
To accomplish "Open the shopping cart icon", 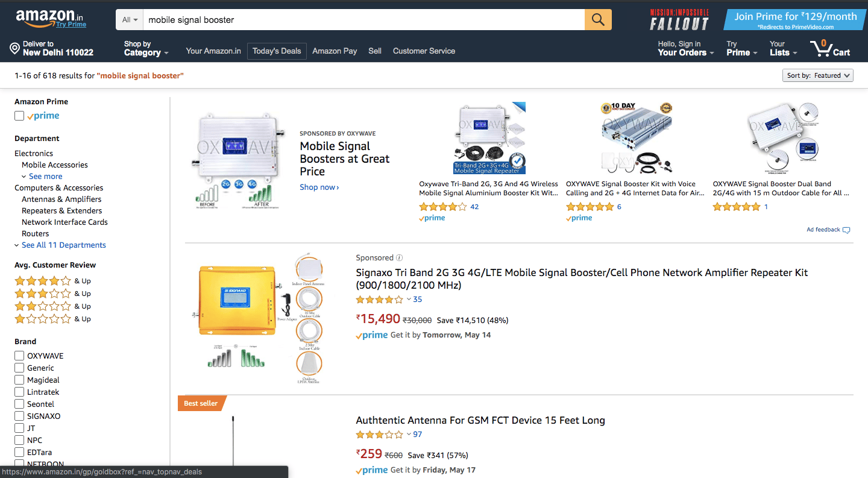I will (821, 48).
